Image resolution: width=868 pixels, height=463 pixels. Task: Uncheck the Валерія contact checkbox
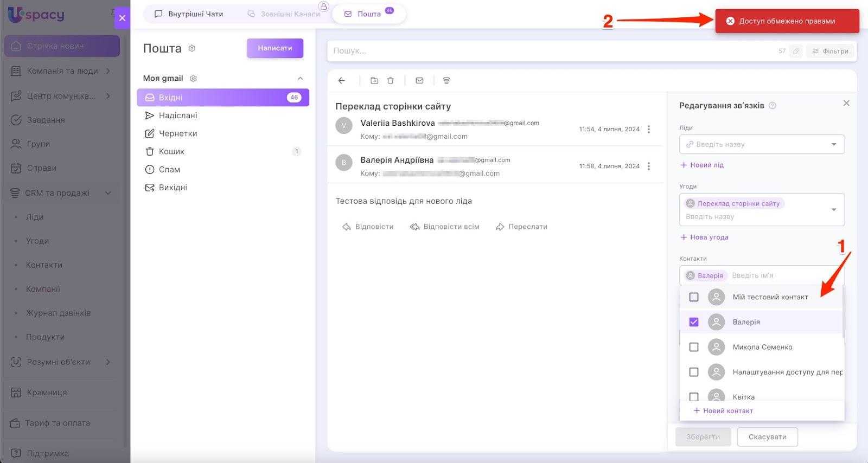694,322
